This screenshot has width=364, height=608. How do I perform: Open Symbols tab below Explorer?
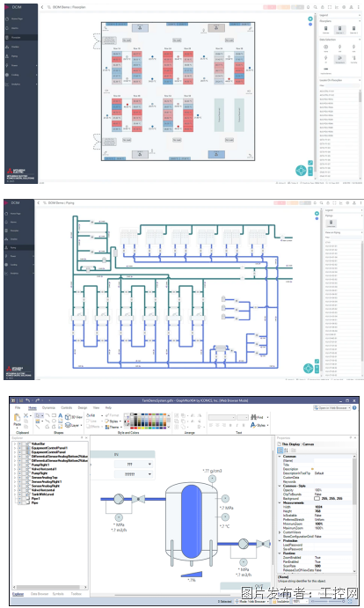(x=58, y=594)
